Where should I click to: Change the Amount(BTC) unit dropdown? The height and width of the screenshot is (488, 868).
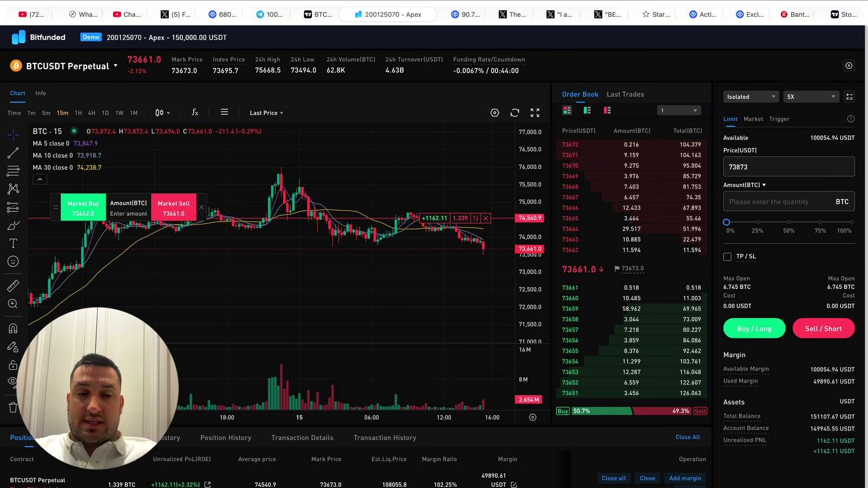[x=744, y=185]
